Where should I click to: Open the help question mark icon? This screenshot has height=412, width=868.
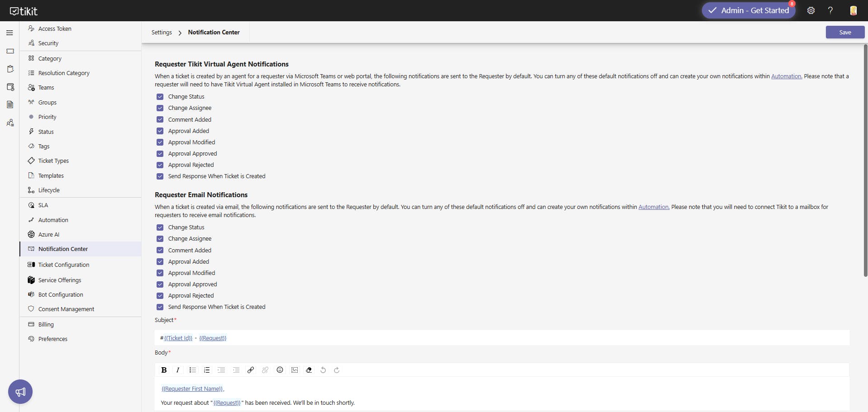tap(830, 10)
